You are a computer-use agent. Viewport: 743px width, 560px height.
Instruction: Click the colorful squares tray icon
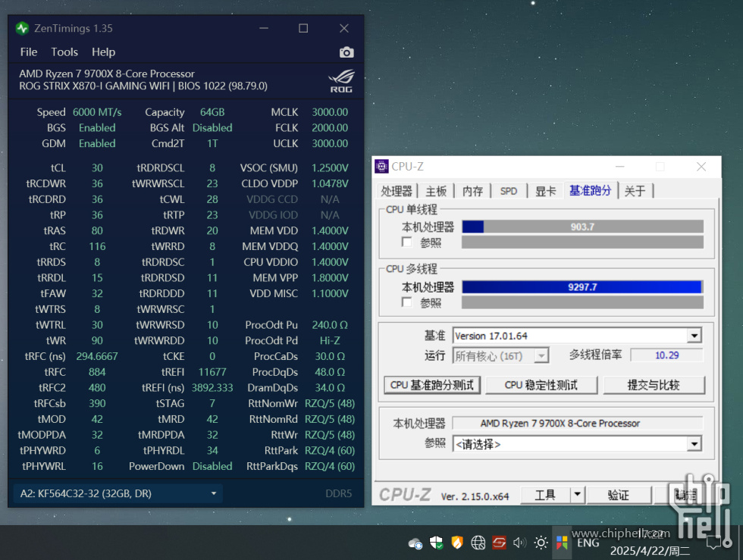point(562,543)
